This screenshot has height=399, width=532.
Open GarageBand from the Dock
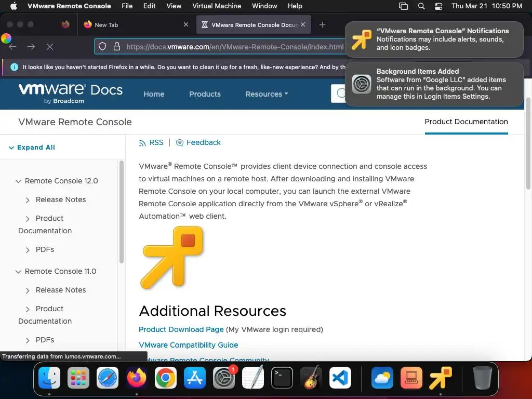311,378
